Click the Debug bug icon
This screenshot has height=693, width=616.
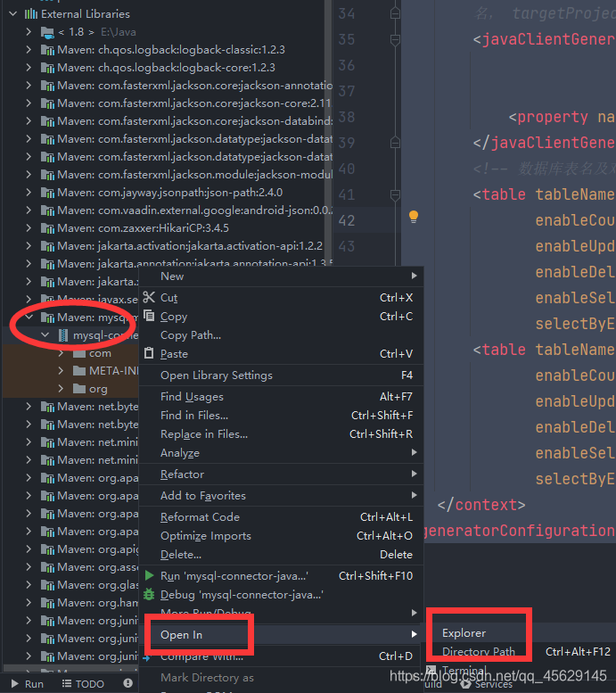[149, 594]
